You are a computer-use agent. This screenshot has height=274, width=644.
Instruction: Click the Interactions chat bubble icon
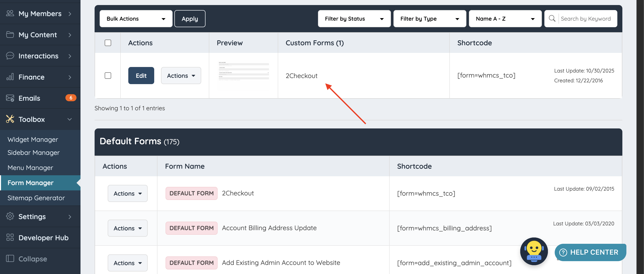pyautogui.click(x=10, y=56)
